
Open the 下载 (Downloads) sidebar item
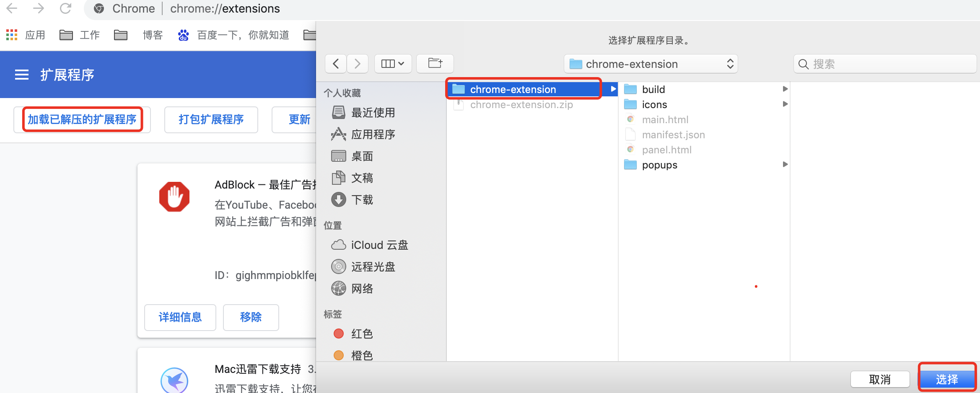coord(362,200)
